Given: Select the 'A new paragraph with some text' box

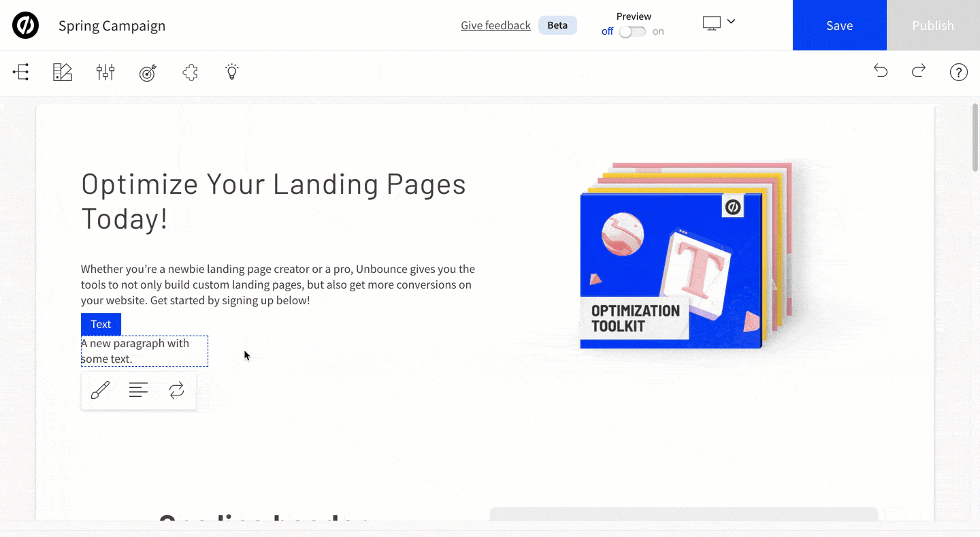Looking at the screenshot, I should 144,351.
